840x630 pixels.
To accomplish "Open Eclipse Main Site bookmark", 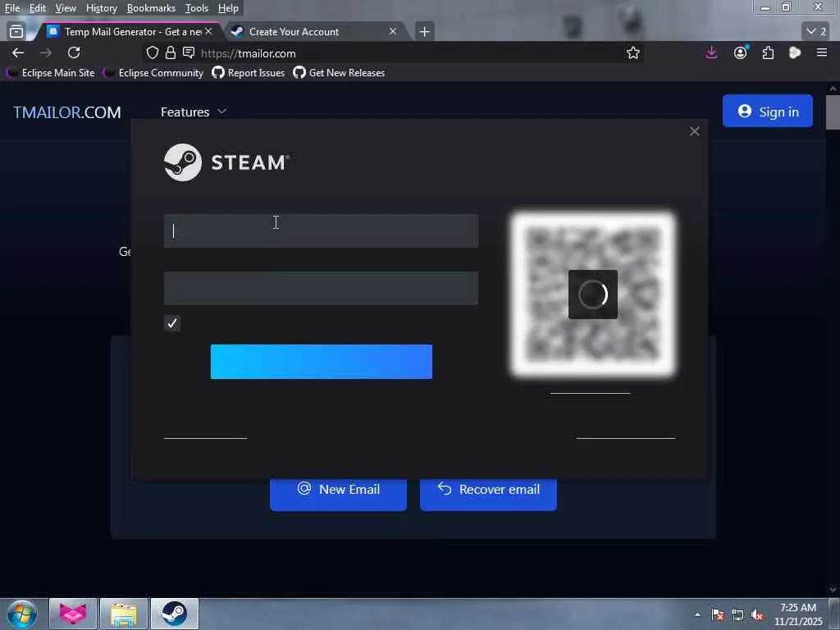I will coord(51,73).
